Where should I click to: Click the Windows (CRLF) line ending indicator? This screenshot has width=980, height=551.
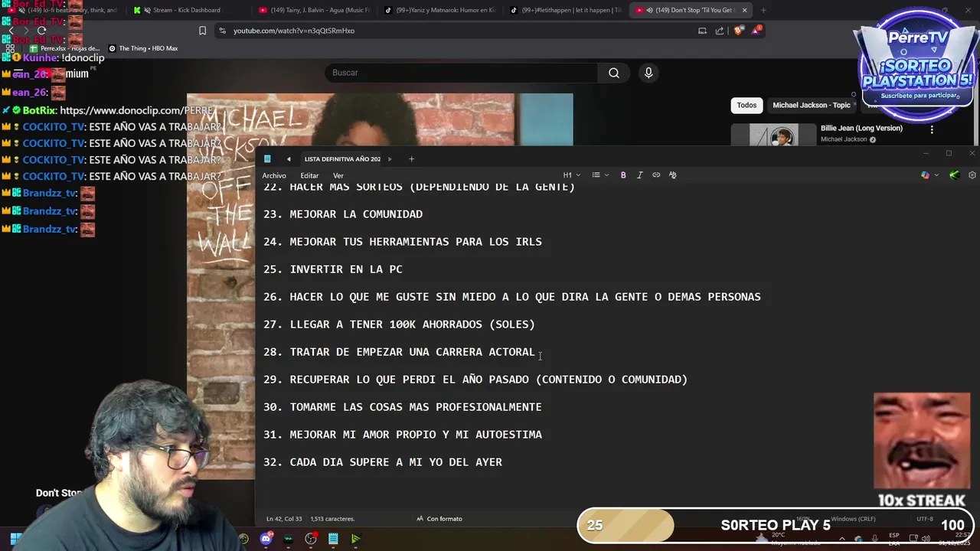[853, 519]
